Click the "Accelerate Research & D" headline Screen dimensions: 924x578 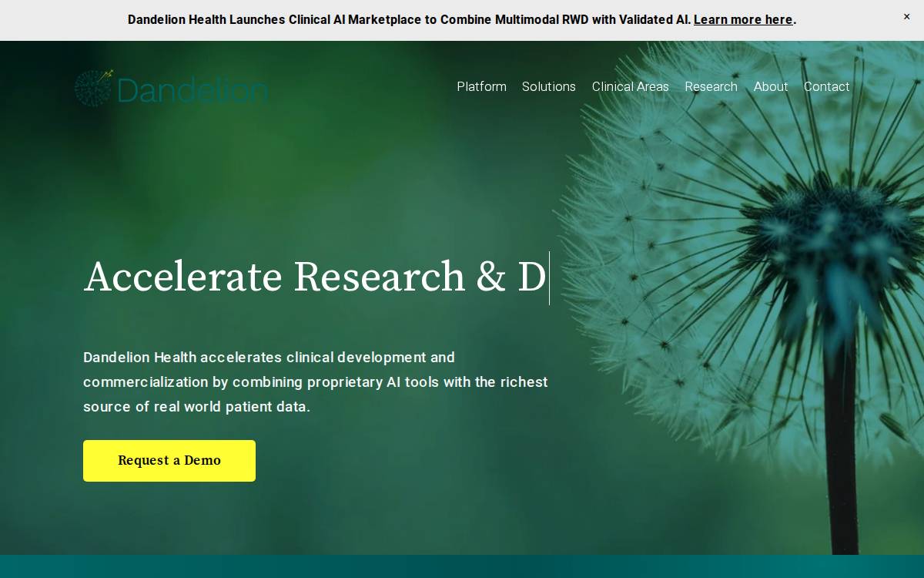315,277
